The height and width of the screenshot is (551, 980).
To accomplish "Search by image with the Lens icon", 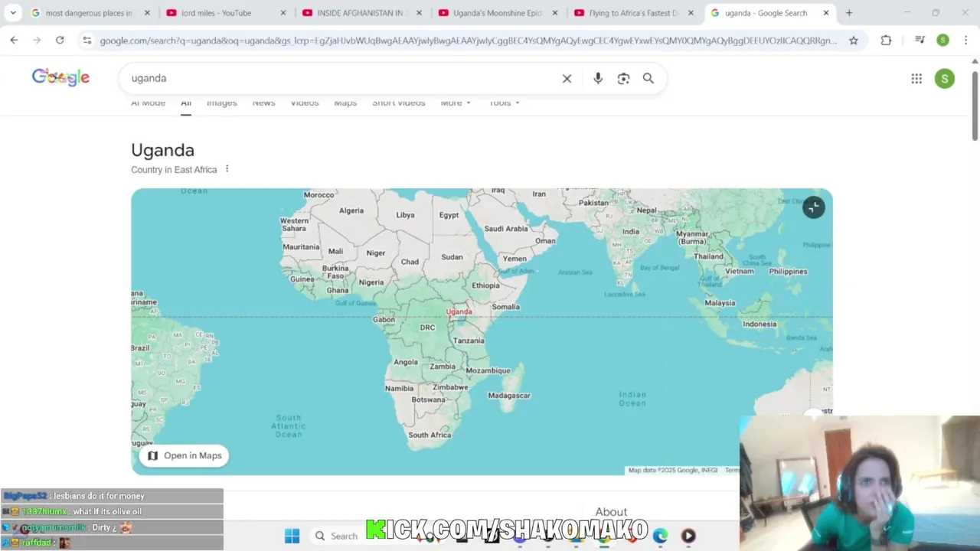I will [x=623, y=78].
